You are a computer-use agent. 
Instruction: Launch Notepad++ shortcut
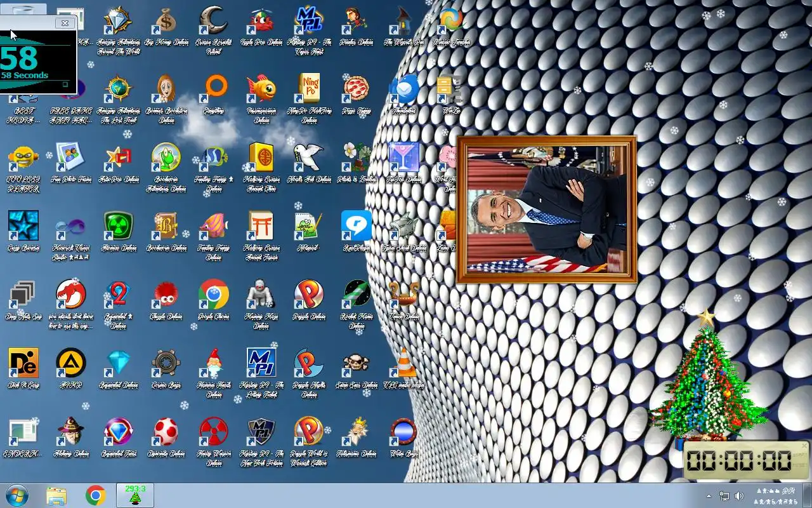coord(309,226)
